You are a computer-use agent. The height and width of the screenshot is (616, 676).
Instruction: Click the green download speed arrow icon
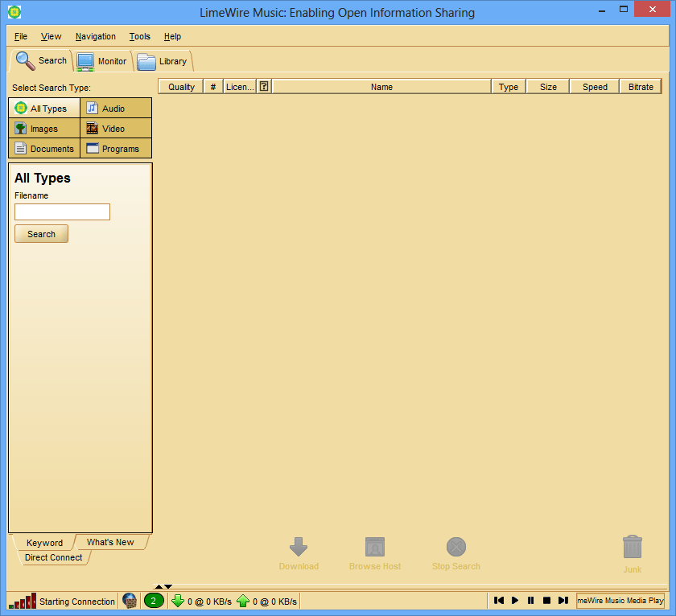pos(178,601)
